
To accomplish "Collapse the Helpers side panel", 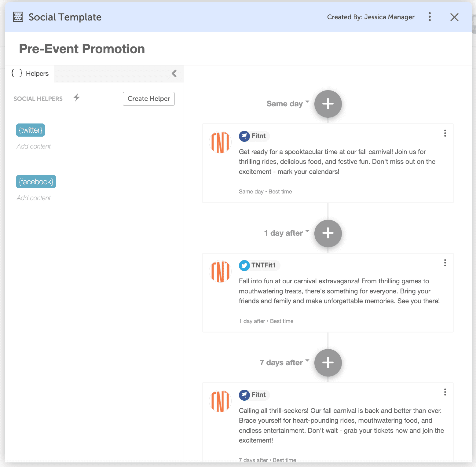I will pyautogui.click(x=174, y=73).
